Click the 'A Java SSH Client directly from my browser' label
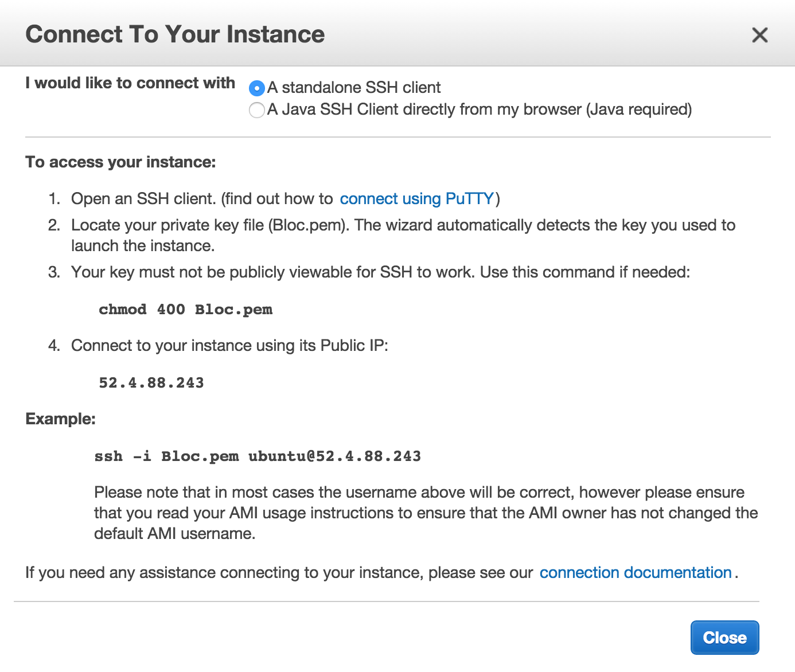The height and width of the screenshot is (672, 795). pos(479,110)
